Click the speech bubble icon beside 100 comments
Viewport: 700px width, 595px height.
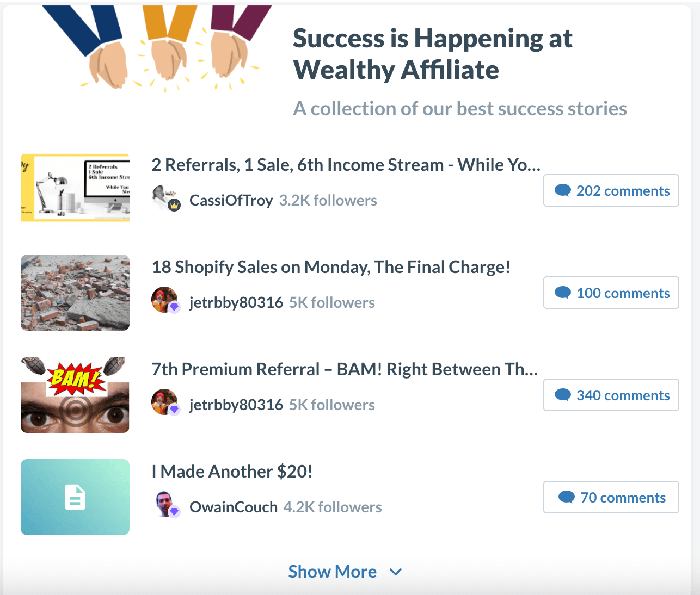pyautogui.click(x=562, y=293)
